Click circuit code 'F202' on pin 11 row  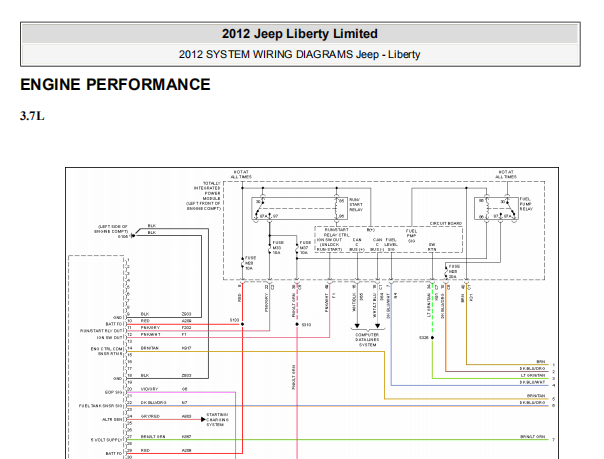186,327
